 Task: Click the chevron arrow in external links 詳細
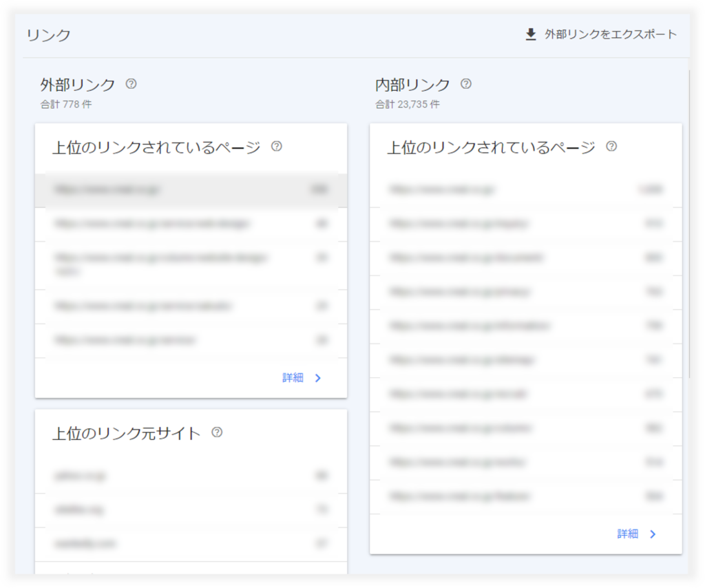click(x=318, y=378)
